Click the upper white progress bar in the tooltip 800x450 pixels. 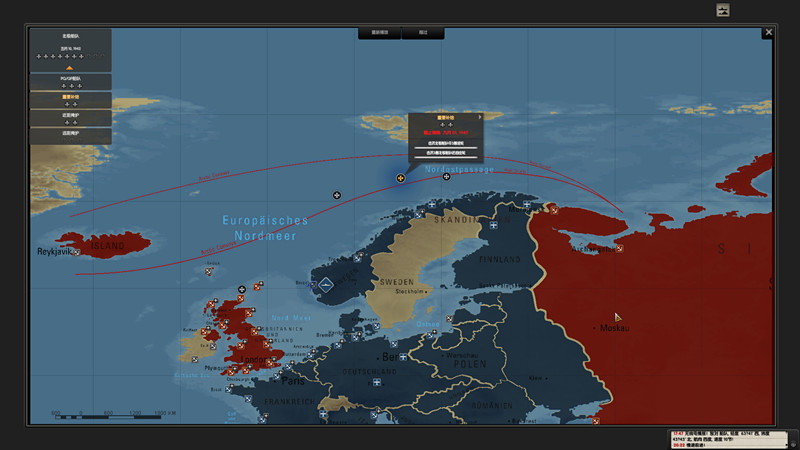(445, 148)
